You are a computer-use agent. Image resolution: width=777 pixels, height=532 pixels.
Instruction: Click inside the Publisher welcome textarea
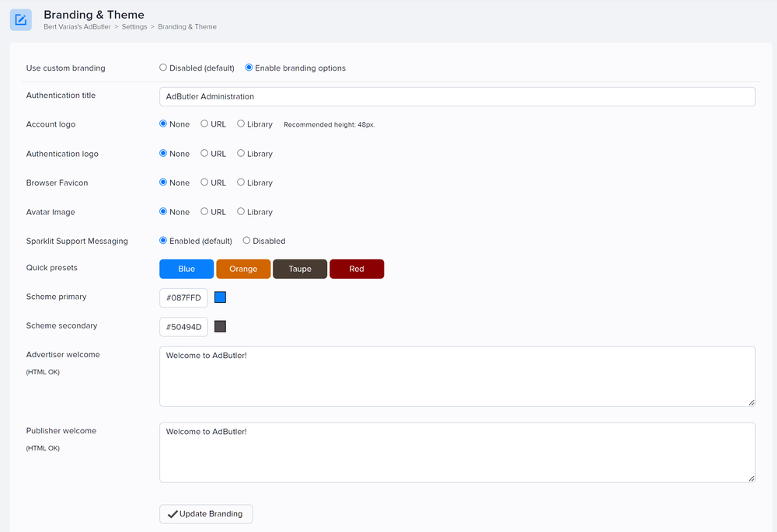pyautogui.click(x=457, y=453)
